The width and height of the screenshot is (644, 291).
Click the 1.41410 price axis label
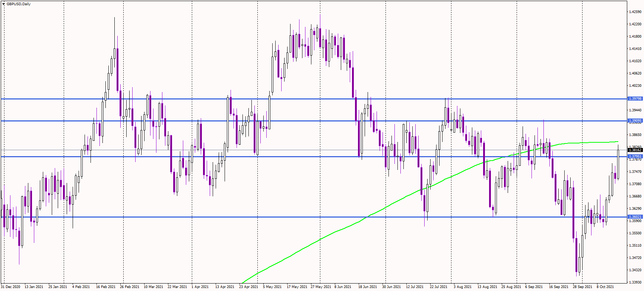click(635, 49)
